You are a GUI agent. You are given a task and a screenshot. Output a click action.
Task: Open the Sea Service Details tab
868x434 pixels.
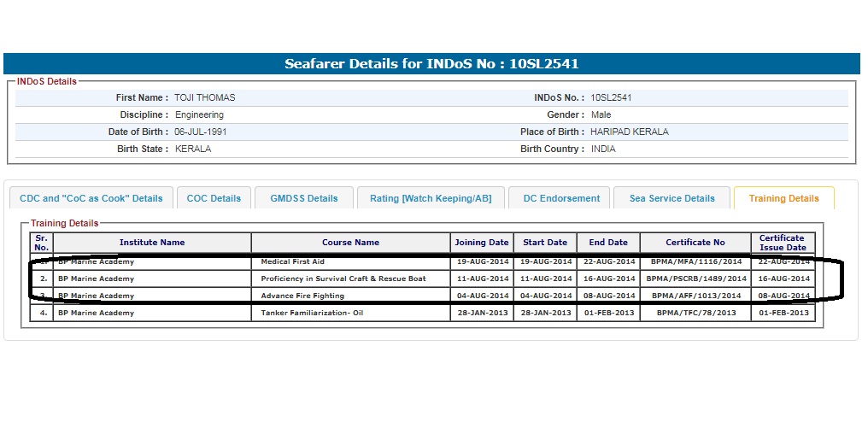click(x=672, y=198)
